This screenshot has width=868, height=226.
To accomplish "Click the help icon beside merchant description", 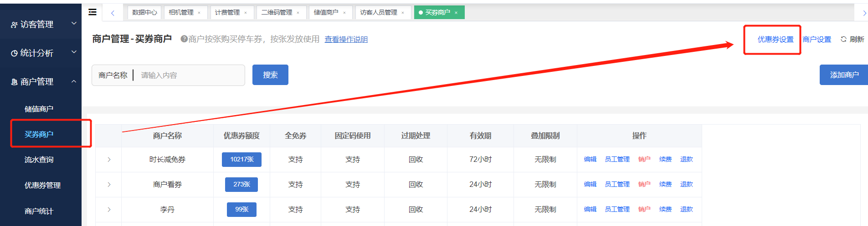I will point(184,39).
